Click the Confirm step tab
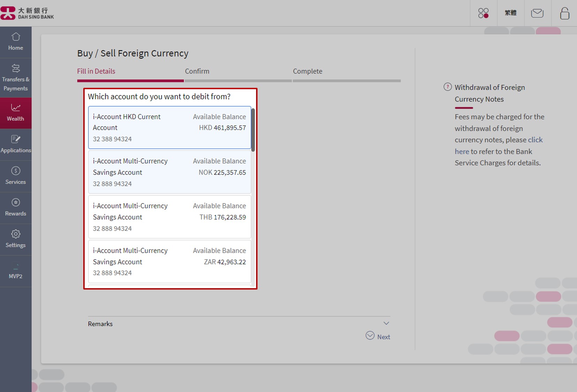This screenshot has width=577, height=392. click(197, 71)
